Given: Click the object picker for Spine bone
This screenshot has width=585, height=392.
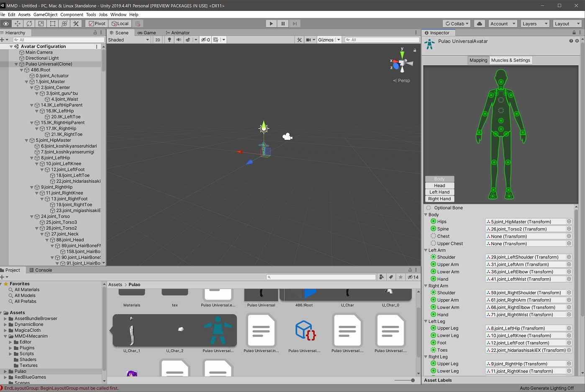Looking at the screenshot, I should coord(569,229).
